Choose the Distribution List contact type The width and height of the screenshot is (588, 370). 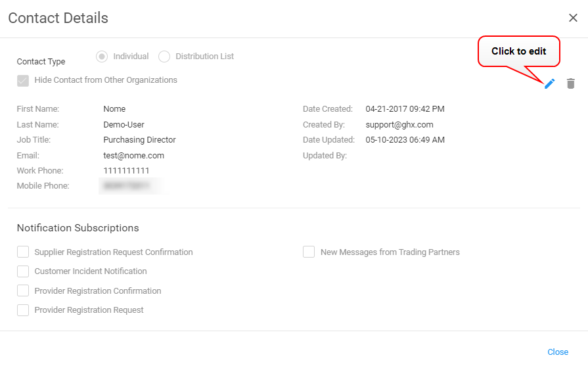(x=164, y=57)
